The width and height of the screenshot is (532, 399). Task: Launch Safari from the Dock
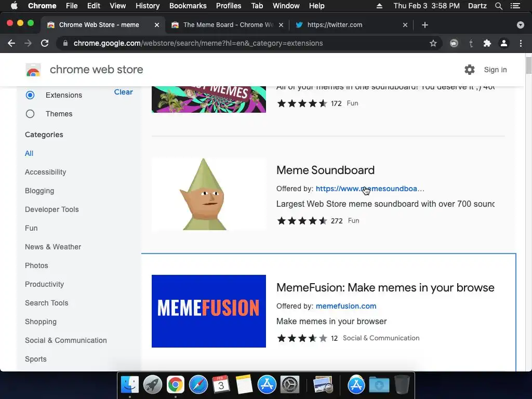(x=198, y=384)
